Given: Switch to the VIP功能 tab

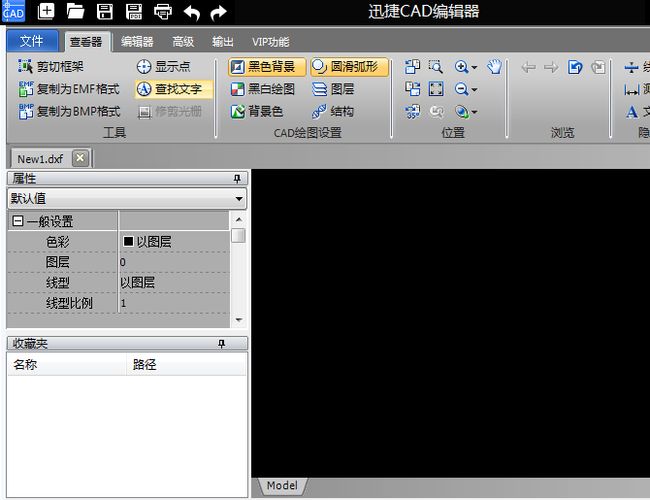Looking at the screenshot, I should pyautogui.click(x=270, y=42).
